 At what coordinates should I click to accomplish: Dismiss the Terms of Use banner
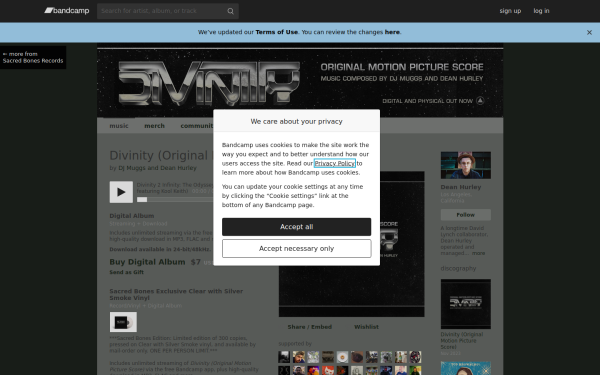[x=589, y=33]
